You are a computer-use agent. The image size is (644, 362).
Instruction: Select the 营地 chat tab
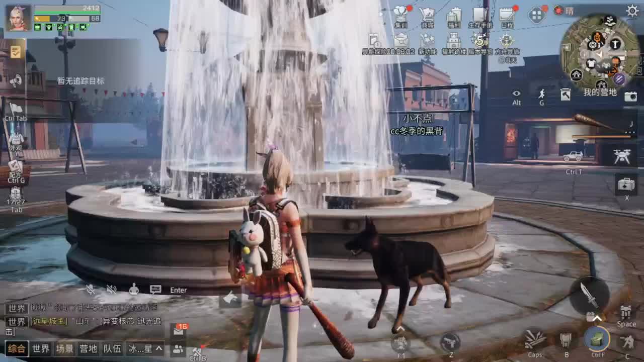pyautogui.click(x=89, y=348)
